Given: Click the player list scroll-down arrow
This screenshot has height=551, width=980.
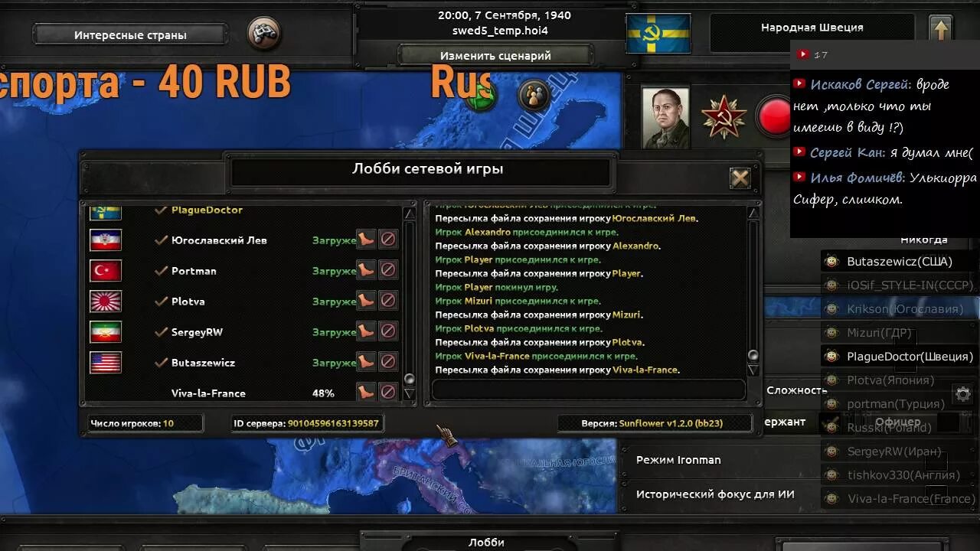Looking at the screenshot, I should tap(409, 394).
